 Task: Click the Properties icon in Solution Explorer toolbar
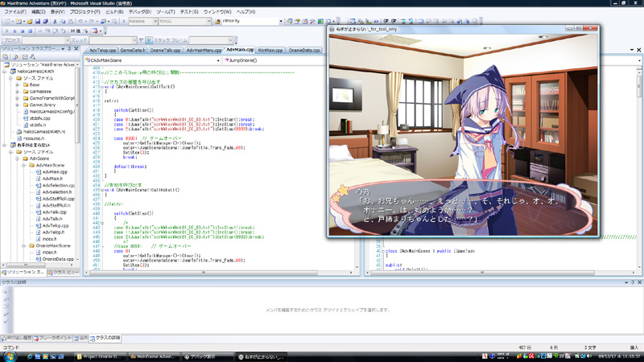[x=6, y=57]
